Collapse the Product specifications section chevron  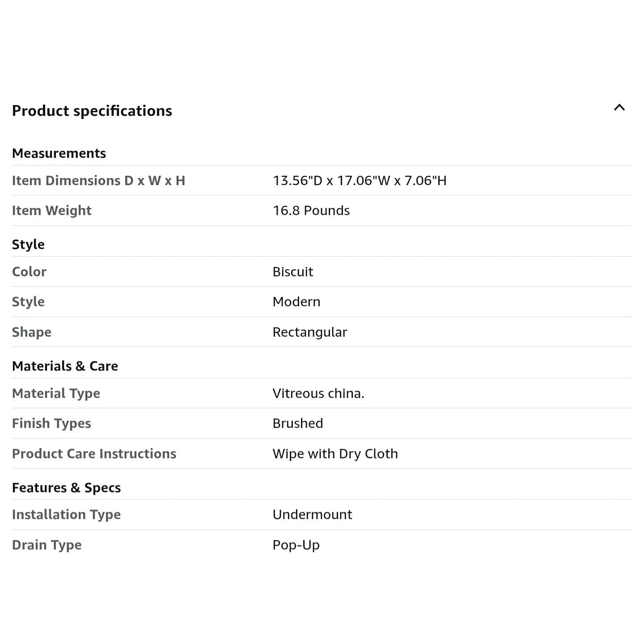(x=619, y=107)
